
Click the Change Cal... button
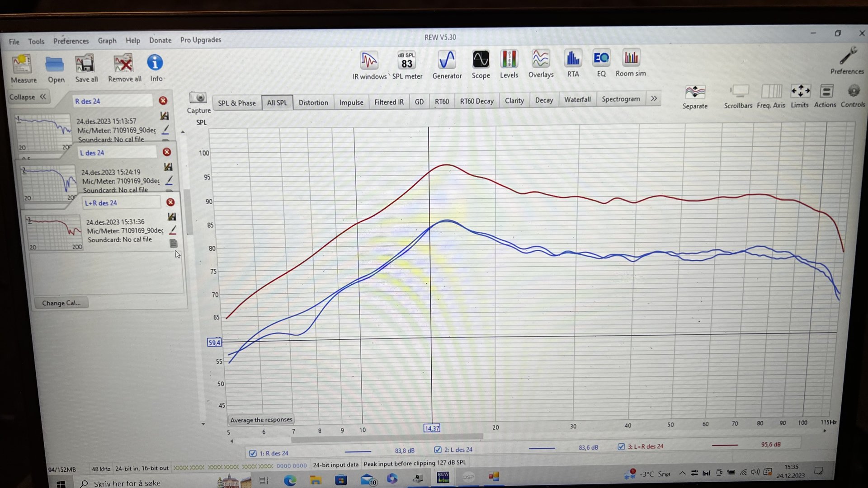point(61,303)
